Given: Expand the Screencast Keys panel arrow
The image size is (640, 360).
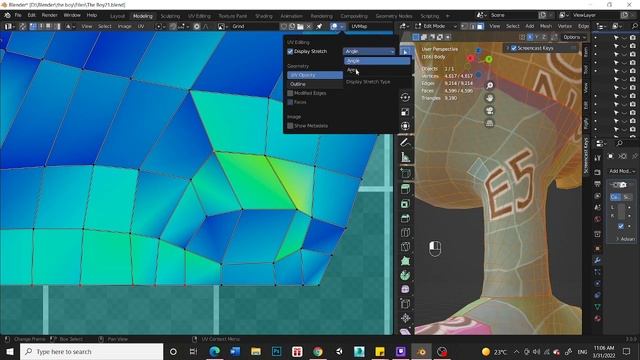Looking at the screenshot, I should pyautogui.click(x=508, y=48).
